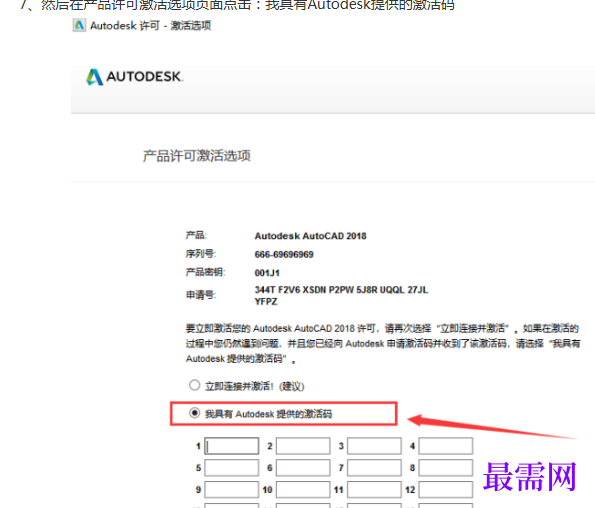The height and width of the screenshot is (508, 595).
Task: Click the window title Autodesk 许可 - 激活选项
Action: click(x=150, y=25)
